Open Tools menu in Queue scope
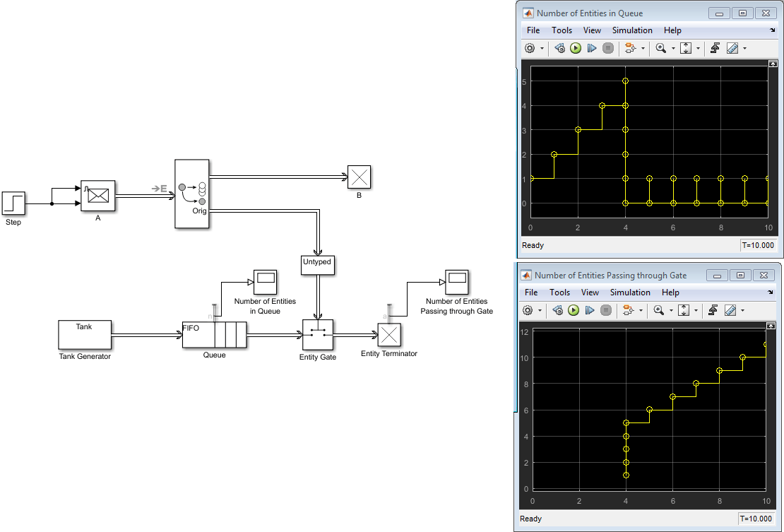Viewport: 784px width, 532px height. (562, 30)
